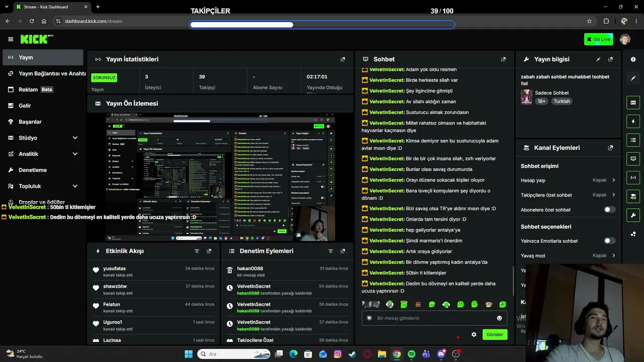
Task: Open the emoji picker in the message box
Action: click(x=499, y=318)
